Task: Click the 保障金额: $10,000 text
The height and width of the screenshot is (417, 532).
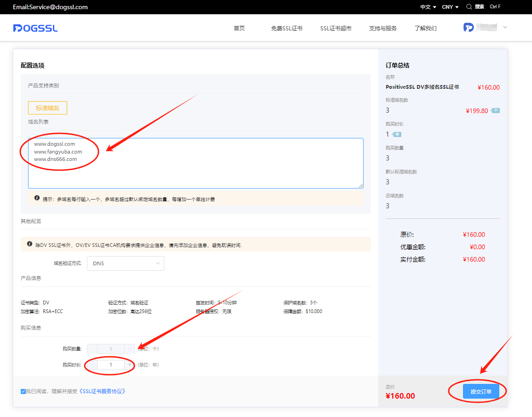Action: pos(303,312)
